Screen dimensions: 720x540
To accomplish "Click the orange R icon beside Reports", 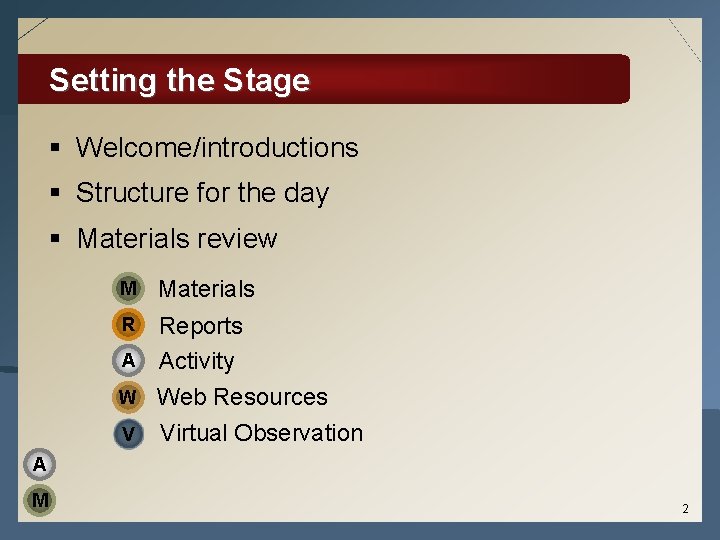I will click(x=128, y=325).
